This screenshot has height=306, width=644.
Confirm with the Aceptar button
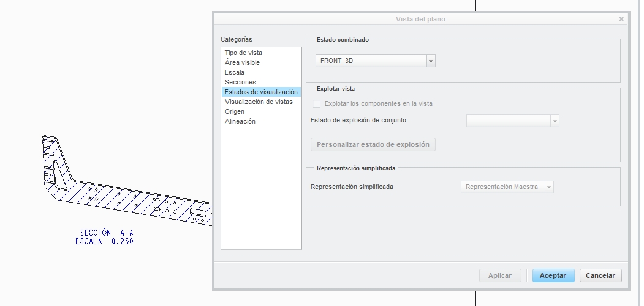coord(553,275)
